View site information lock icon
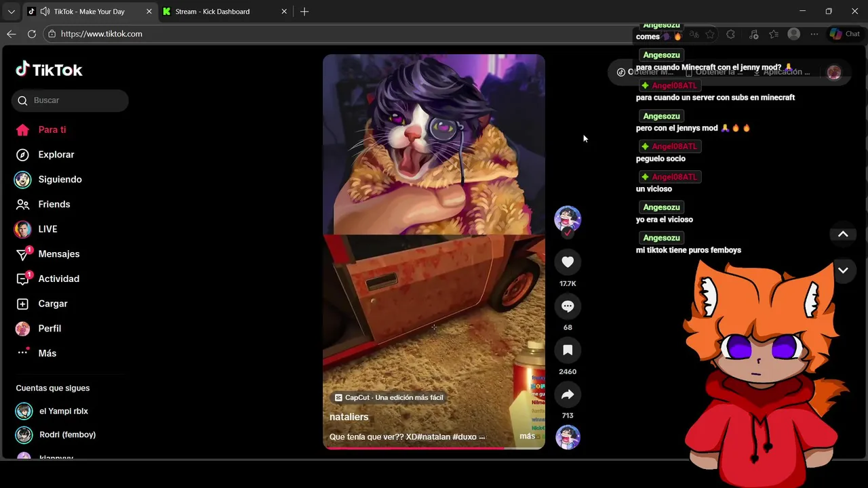The width and height of the screenshot is (868, 488). pos(52,34)
